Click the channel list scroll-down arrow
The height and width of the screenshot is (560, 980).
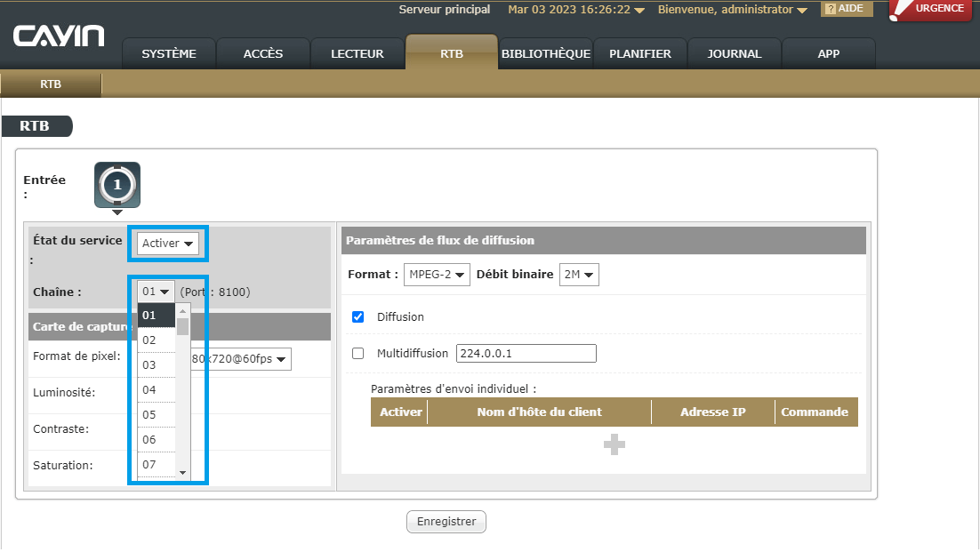click(x=183, y=473)
